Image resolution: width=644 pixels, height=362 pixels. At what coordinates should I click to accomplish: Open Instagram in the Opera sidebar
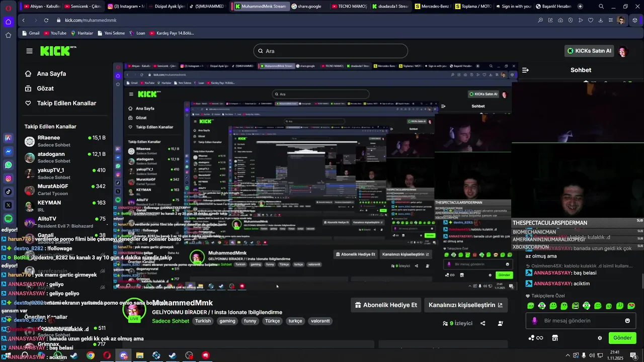coord(8,178)
